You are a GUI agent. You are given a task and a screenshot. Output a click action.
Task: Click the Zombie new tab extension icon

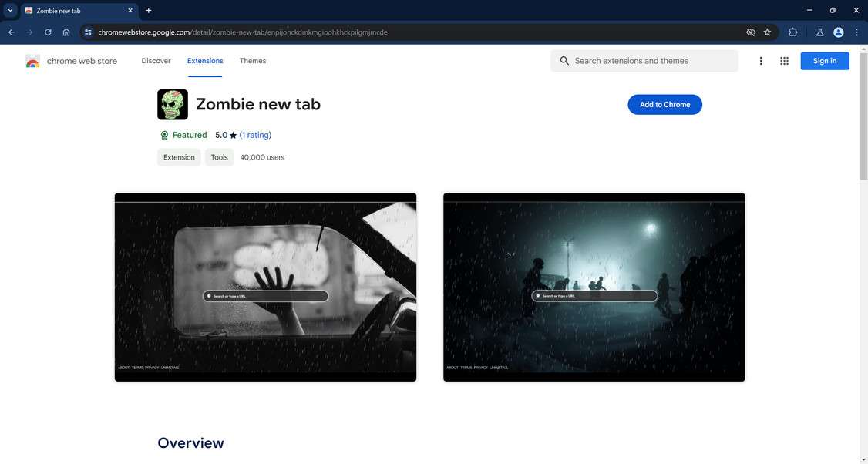(x=172, y=103)
